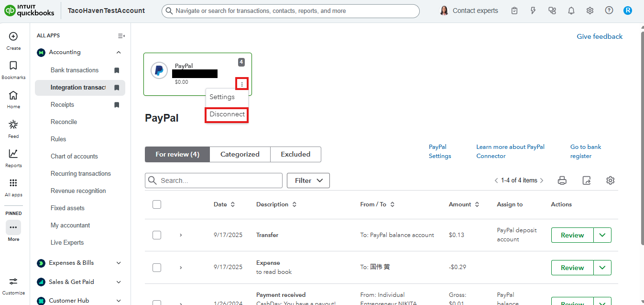Open Rules in Accounting menu
This screenshot has width=644, height=305.
[x=58, y=139]
